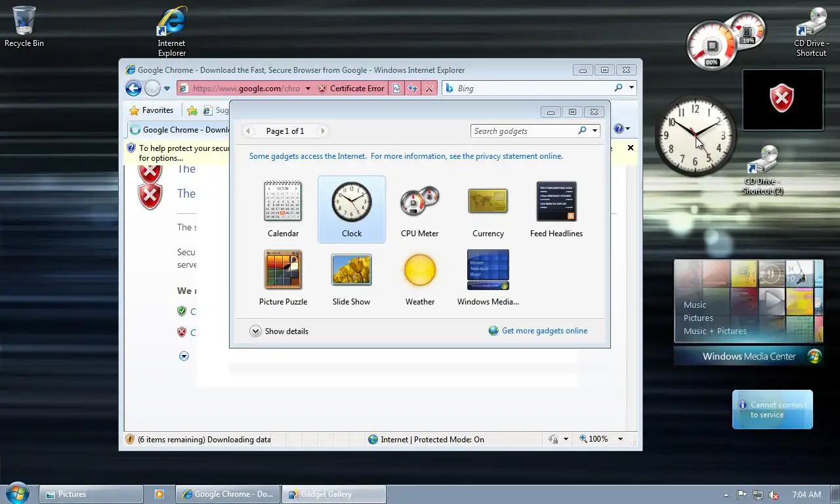
Task: Select the Feed Headlines gadget icon
Action: pos(556,201)
